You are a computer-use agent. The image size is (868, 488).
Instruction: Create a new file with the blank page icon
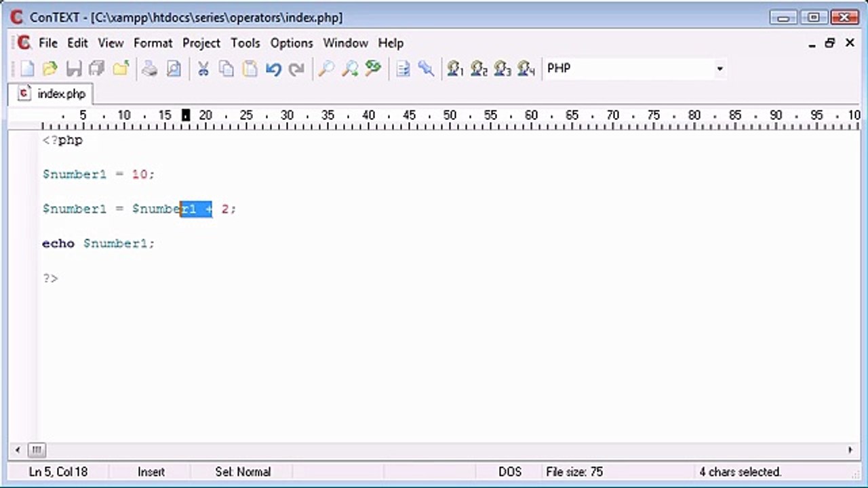(27, 68)
